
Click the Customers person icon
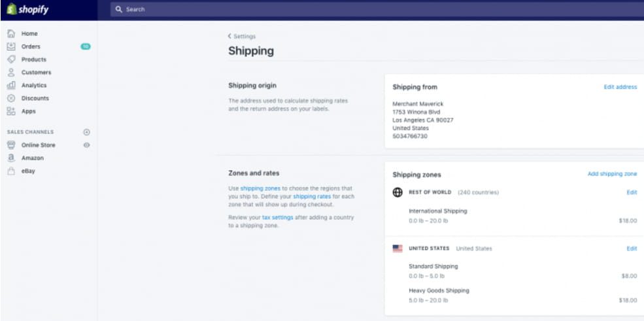pyautogui.click(x=11, y=73)
